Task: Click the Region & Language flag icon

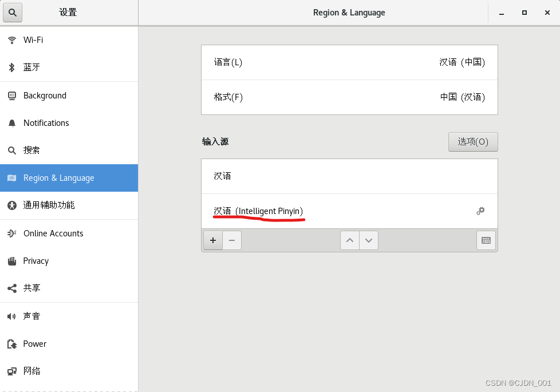Action: (12, 178)
